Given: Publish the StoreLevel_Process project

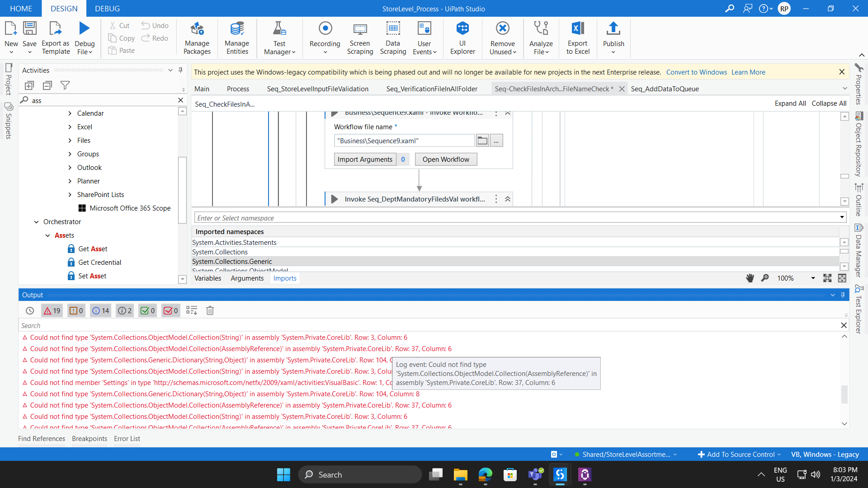Looking at the screenshot, I should pyautogui.click(x=613, y=38).
